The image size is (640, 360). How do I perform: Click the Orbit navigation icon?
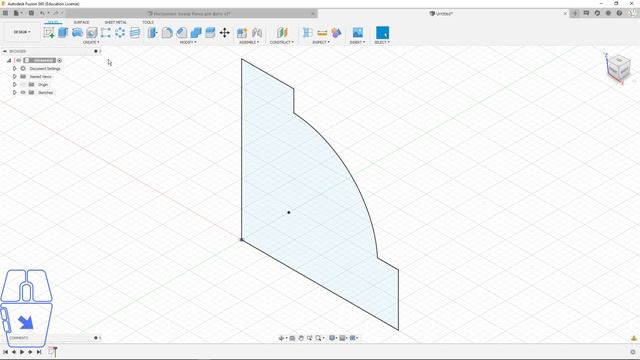[x=281, y=338]
